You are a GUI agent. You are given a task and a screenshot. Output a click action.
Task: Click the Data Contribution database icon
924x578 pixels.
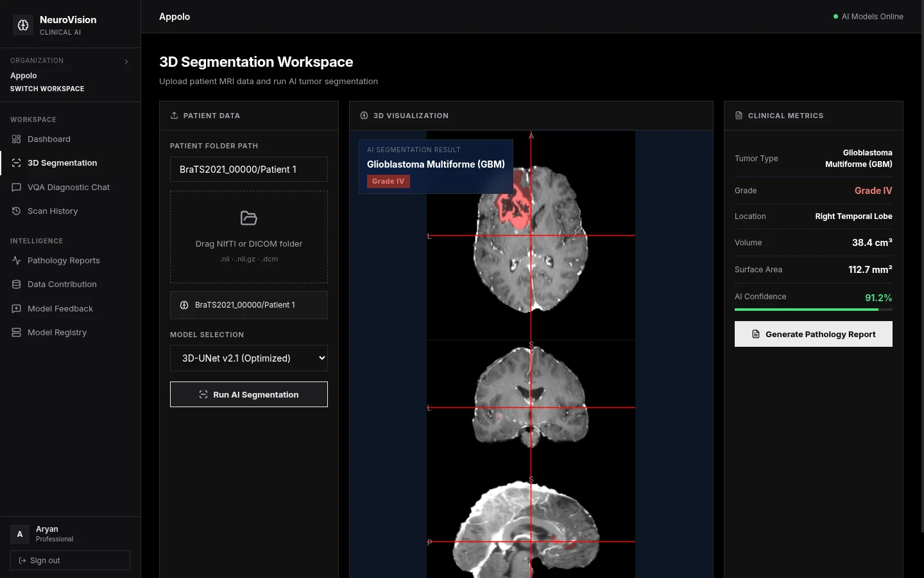pos(17,285)
